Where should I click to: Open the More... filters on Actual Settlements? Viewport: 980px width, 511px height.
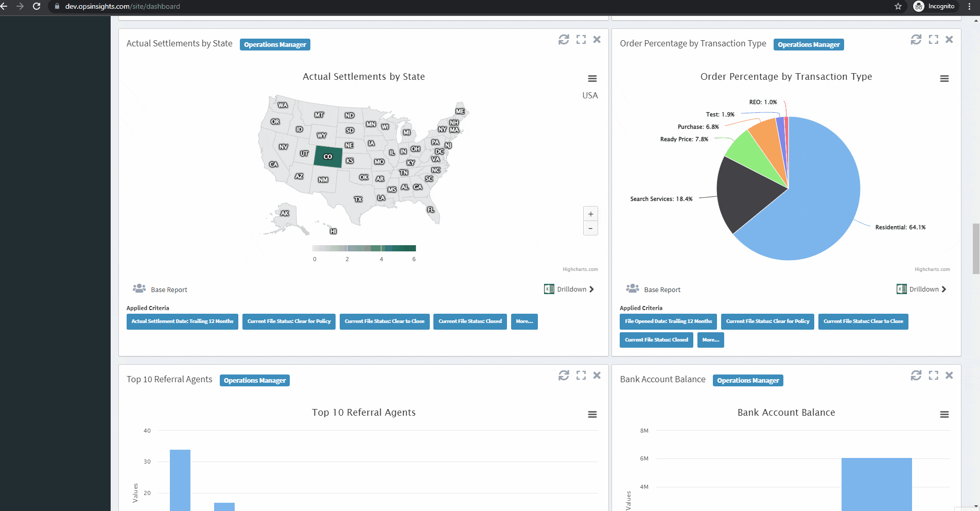pyautogui.click(x=524, y=321)
